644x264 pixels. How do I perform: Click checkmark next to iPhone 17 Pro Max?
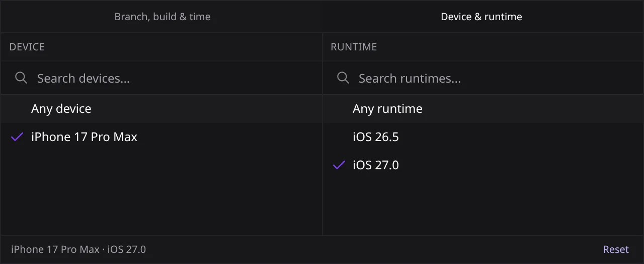17,137
